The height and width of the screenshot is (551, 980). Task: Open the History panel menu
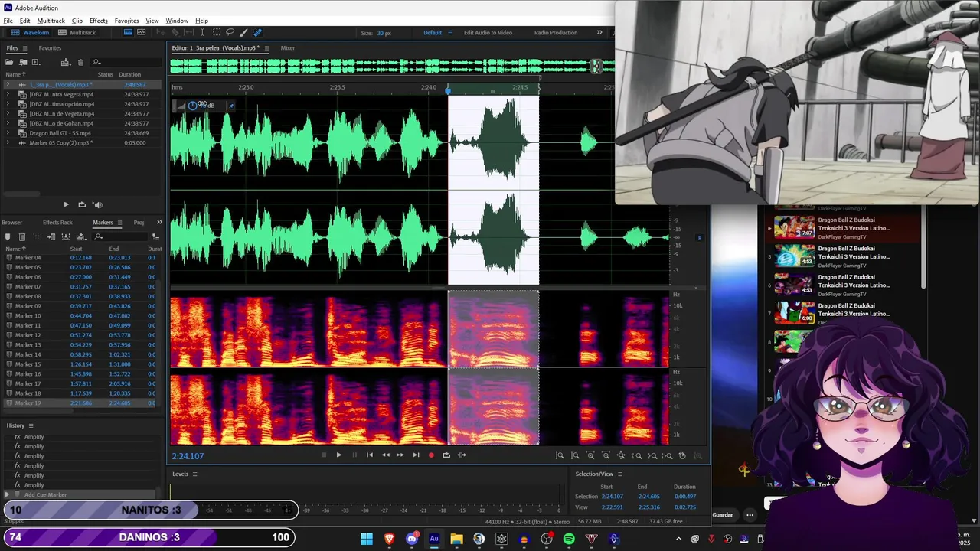(31, 425)
